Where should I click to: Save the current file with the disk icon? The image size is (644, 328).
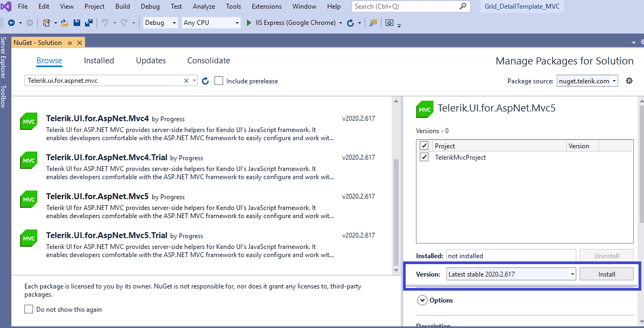pos(76,23)
